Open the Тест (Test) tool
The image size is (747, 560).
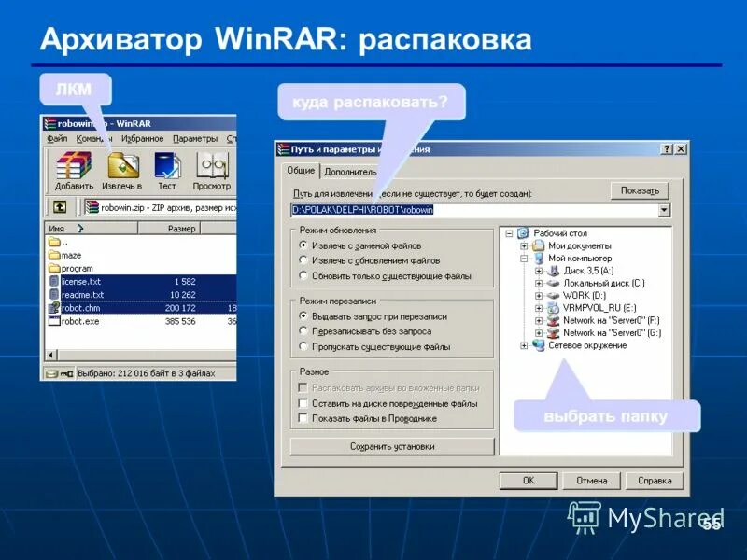166,165
